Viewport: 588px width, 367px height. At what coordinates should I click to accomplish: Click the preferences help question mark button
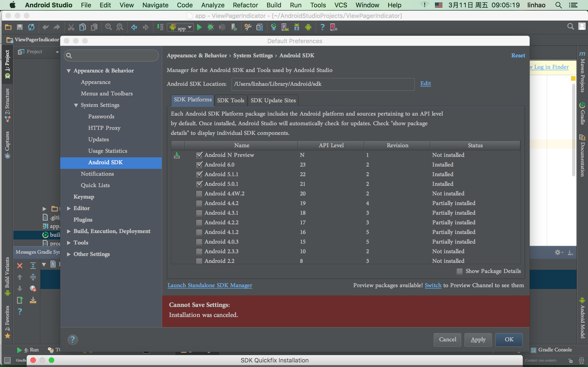(73, 339)
